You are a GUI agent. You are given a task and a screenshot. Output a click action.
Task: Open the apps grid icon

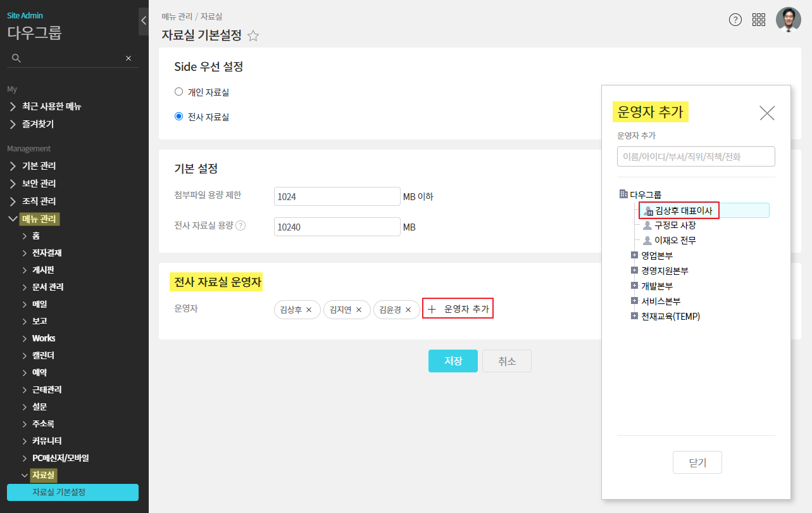point(759,20)
